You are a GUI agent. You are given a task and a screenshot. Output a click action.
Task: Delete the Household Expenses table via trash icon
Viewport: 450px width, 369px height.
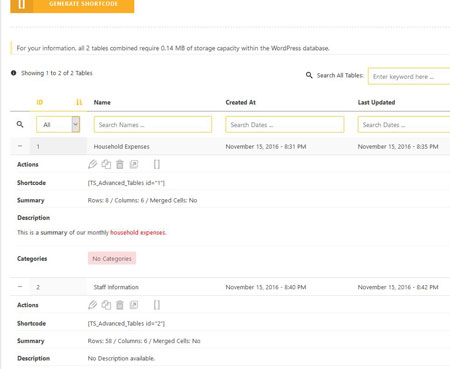pos(120,164)
